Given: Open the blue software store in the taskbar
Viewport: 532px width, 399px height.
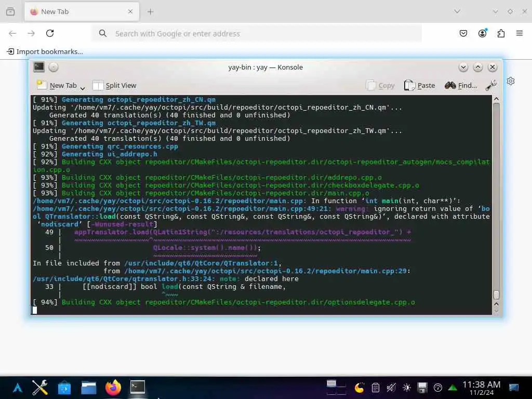Looking at the screenshot, I should pos(64,388).
